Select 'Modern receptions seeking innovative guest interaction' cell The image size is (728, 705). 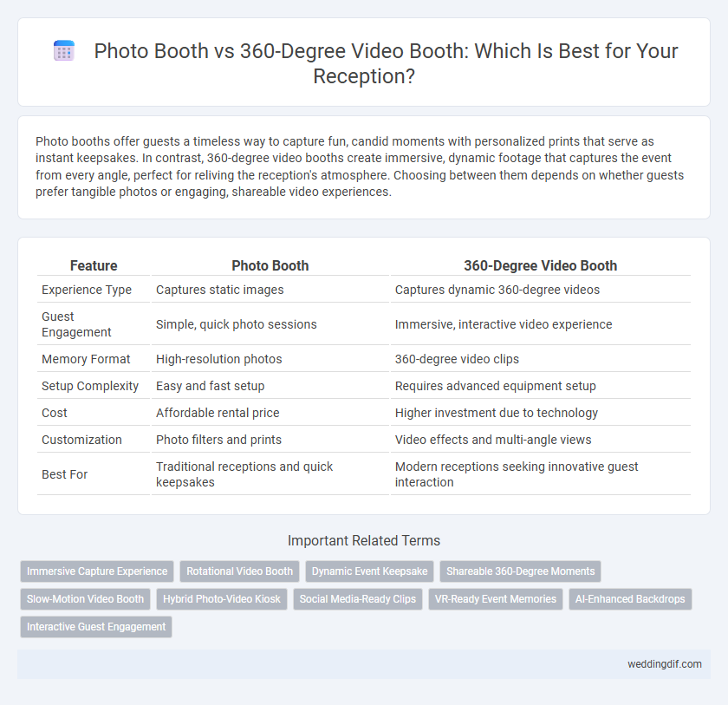point(541,474)
